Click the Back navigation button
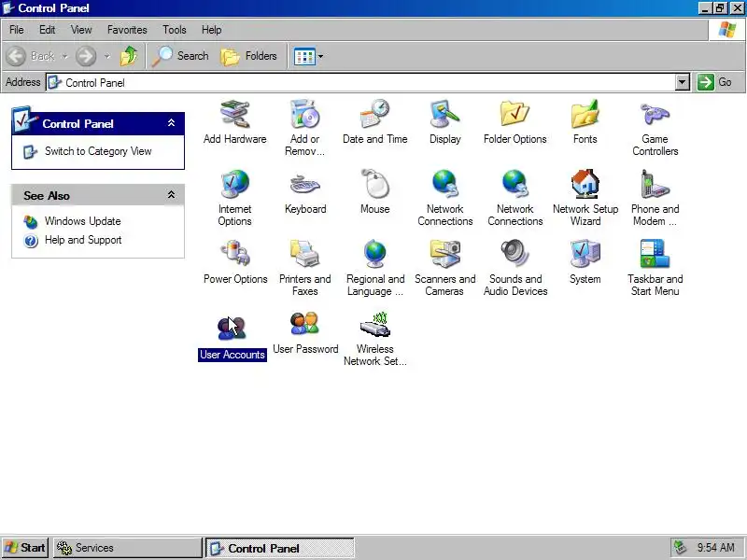 click(30, 56)
